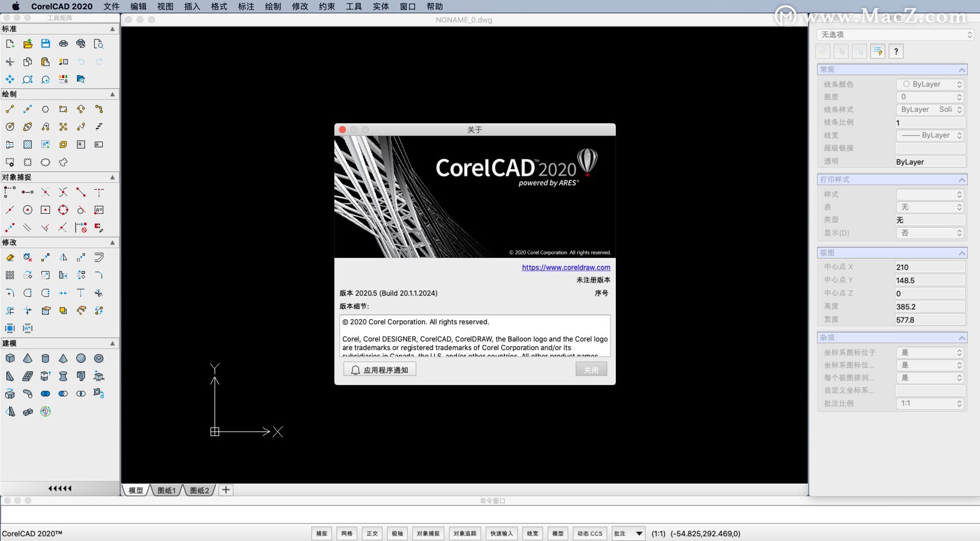Click the Save floppy disk icon

tap(45, 44)
